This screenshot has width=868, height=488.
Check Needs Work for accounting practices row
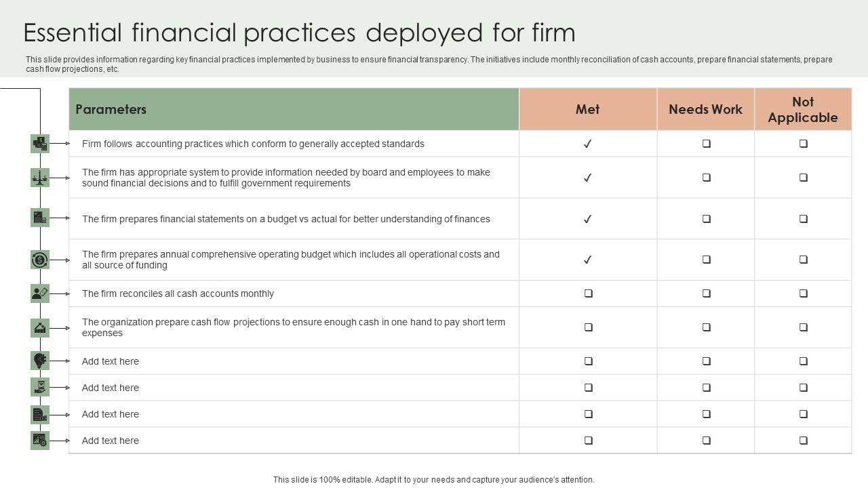click(x=706, y=144)
